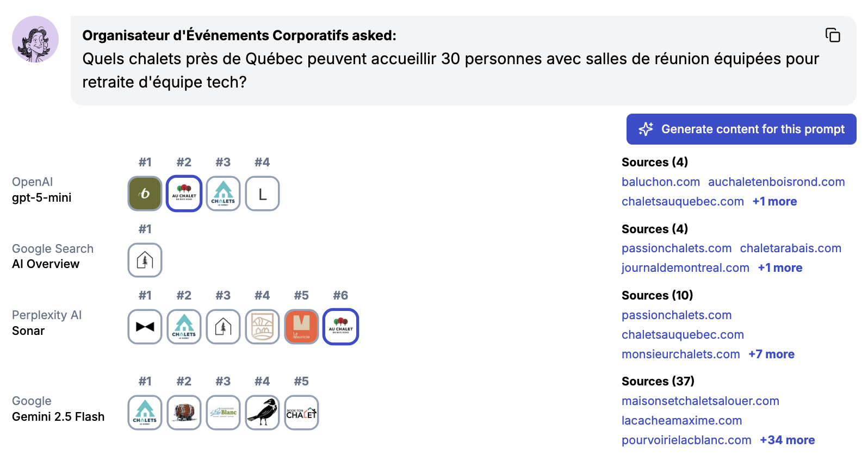Screen dimensions: 868x461
Task: Expand "+1 more" sources for OpenAI
Action: coord(774,202)
